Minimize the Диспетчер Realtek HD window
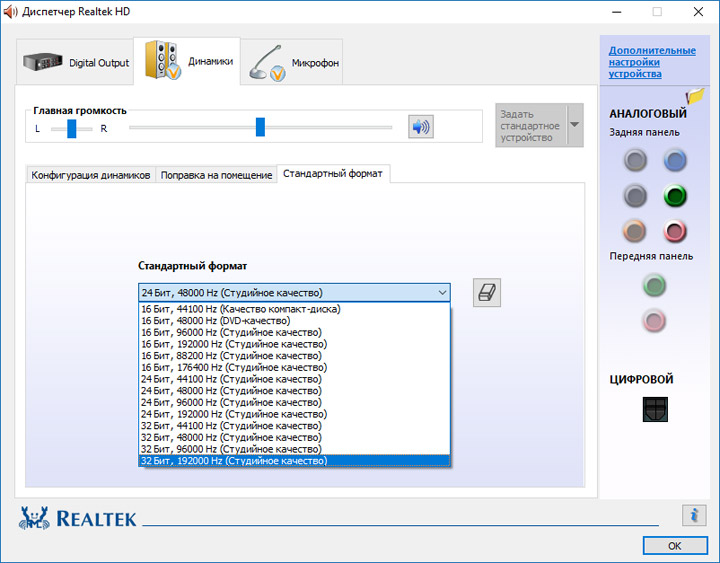Viewport: 720px width, 563px height. (x=617, y=11)
